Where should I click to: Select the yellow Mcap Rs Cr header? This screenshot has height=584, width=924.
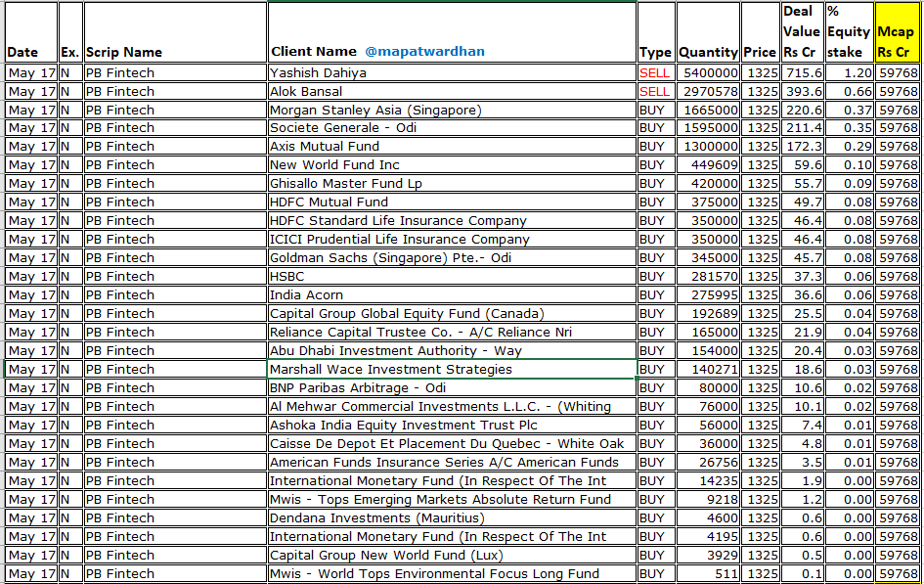(x=897, y=32)
